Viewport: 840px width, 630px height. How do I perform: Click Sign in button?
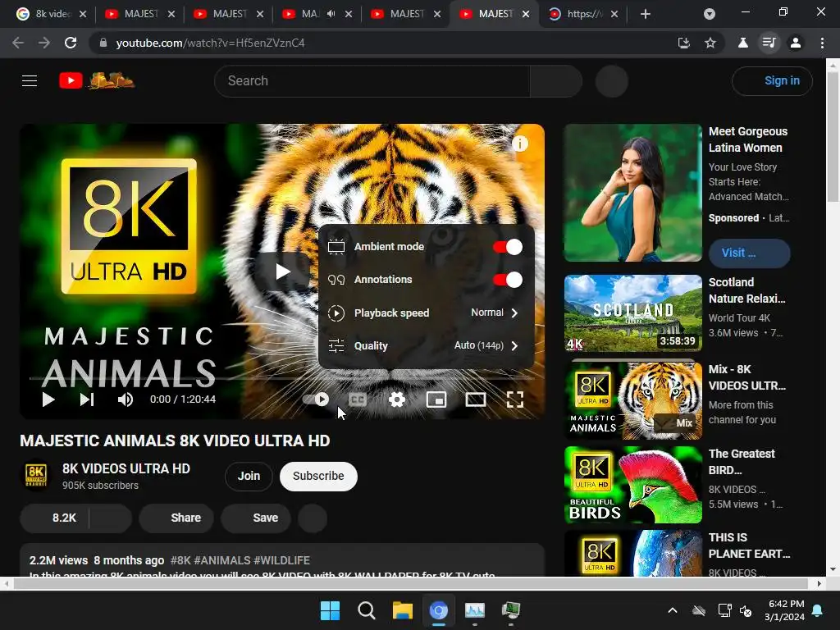tap(772, 81)
